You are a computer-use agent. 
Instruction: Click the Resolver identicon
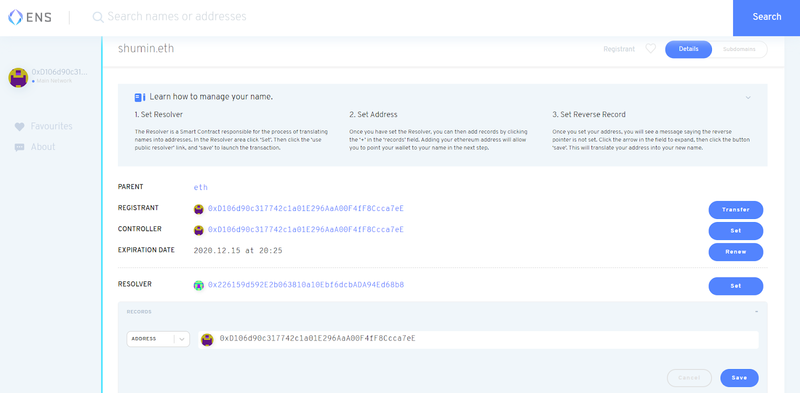point(199,285)
